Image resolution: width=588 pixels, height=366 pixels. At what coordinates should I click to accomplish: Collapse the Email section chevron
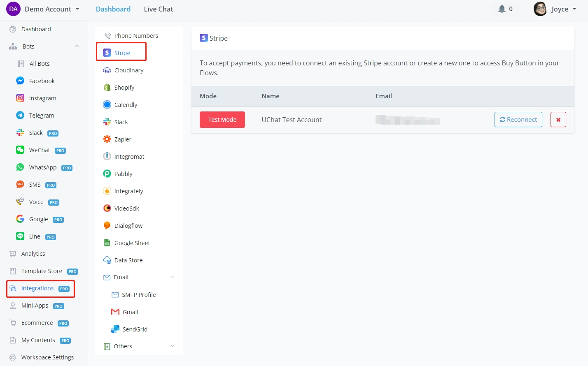pos(173,277)
